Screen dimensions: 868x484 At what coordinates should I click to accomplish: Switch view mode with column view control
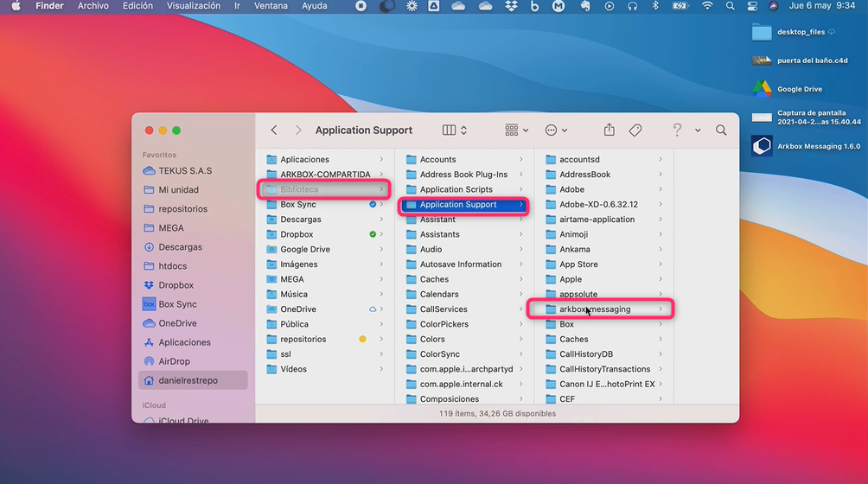[455, 131]
